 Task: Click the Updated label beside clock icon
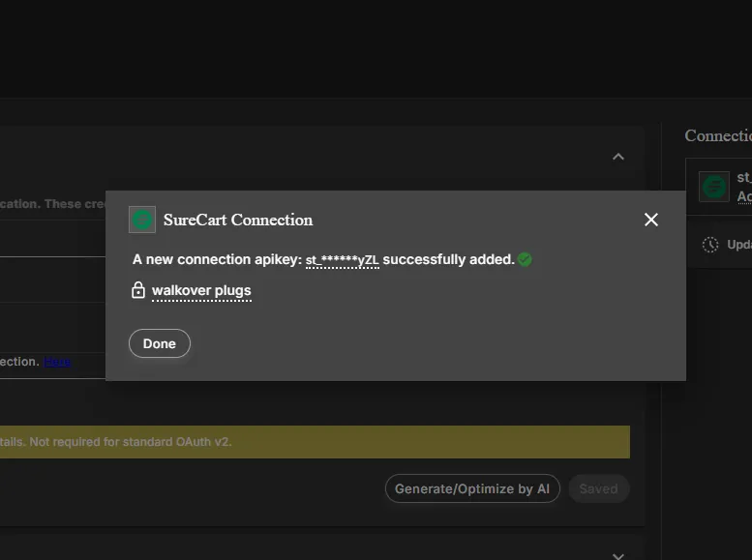coord(738,245)
